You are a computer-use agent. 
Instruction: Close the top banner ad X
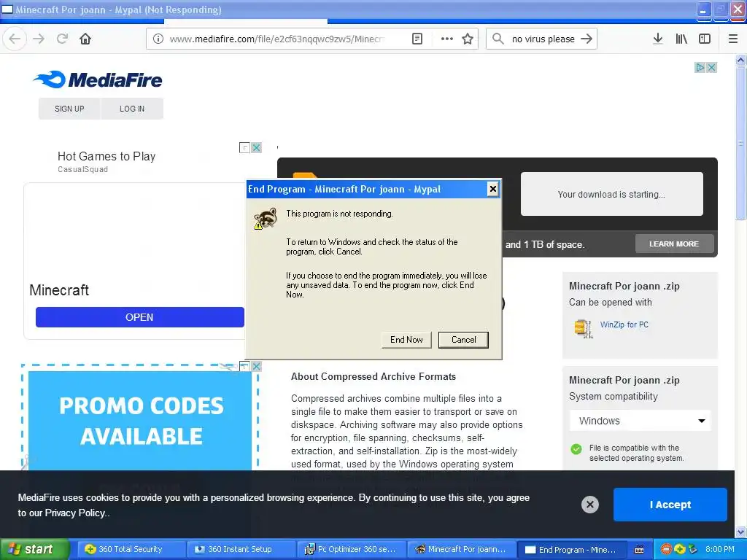coord(711,68)
